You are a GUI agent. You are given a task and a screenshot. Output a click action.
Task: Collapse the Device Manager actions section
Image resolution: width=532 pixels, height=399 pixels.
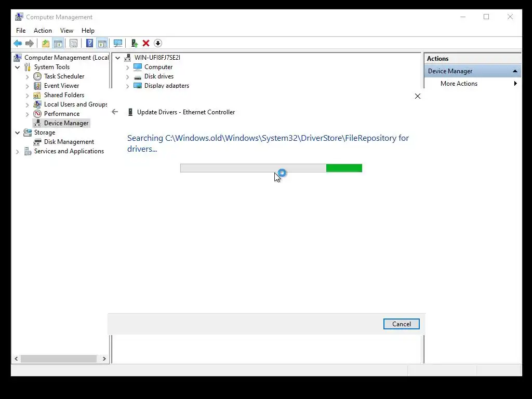[515, 71]
